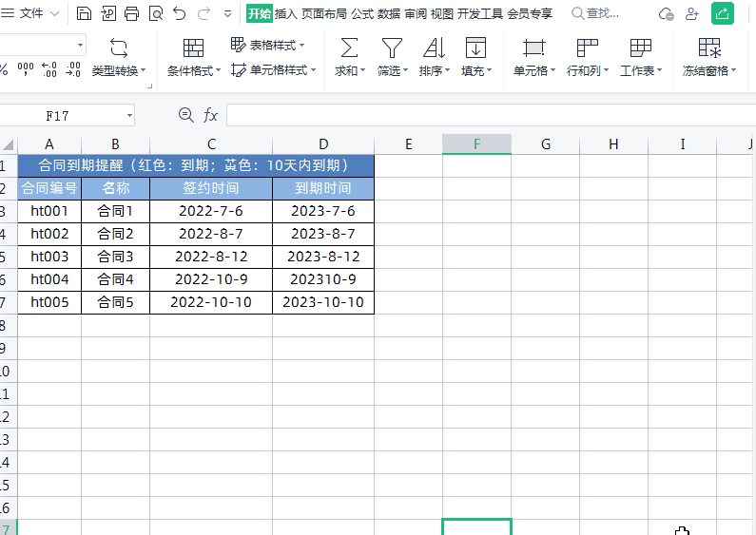The image size is (756, 535).
Task: Switch to the 页面布局 tab
Action: 324,13
